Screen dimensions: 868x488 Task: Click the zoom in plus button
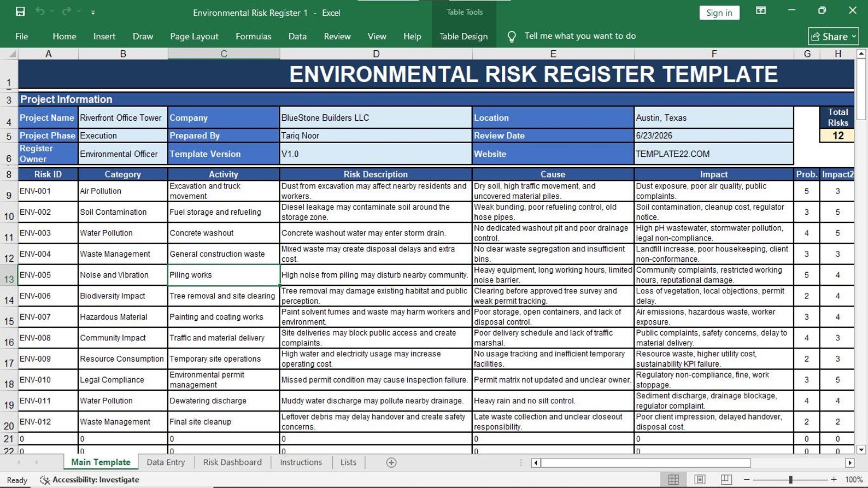coord(834,479)
